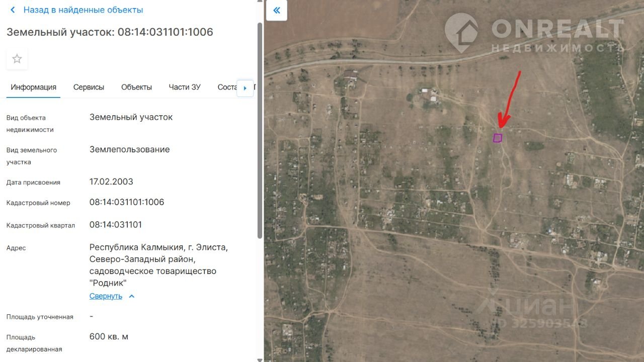Image resolution: width=644 pixels, height=362 pixels.
Task: Click the back arrow chevron icon
Action: pyautogui.click(x=13, y=10)
